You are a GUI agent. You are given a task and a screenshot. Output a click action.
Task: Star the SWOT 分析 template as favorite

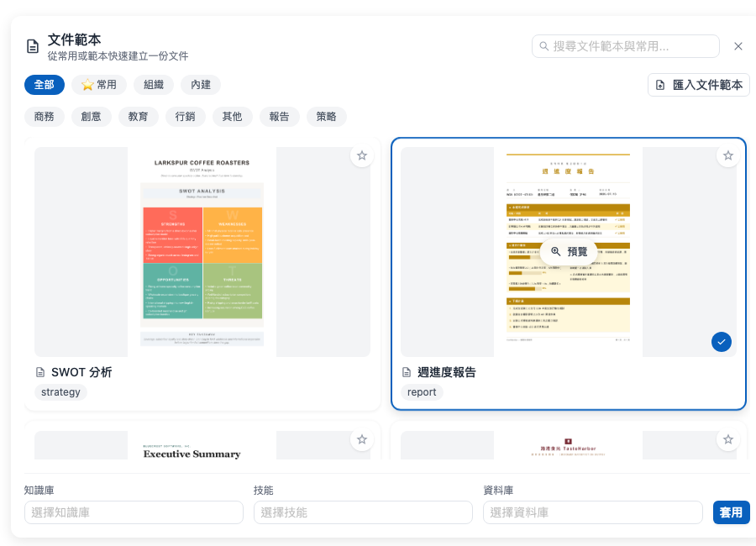tap(362, 155)
